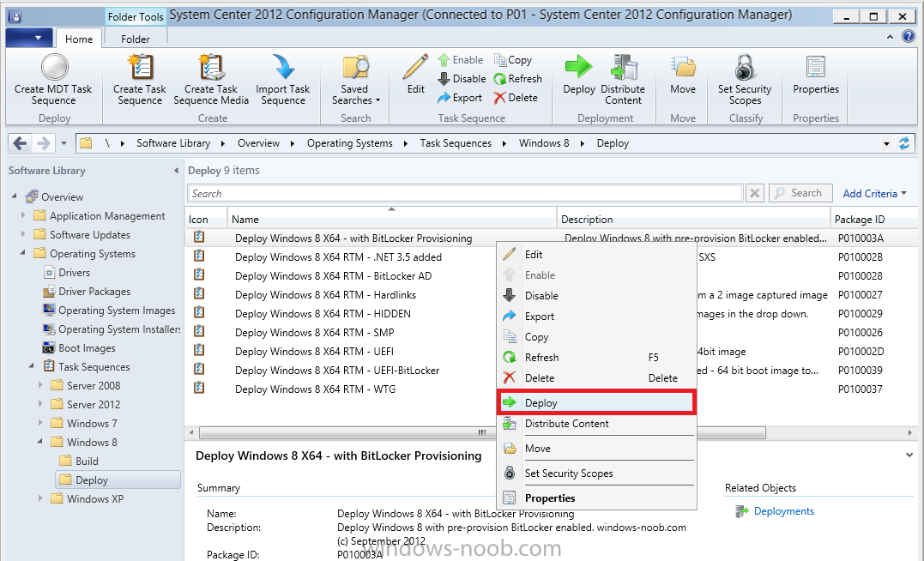
Task: Select Export in the context menu
Action: click(x=596, y=317)
